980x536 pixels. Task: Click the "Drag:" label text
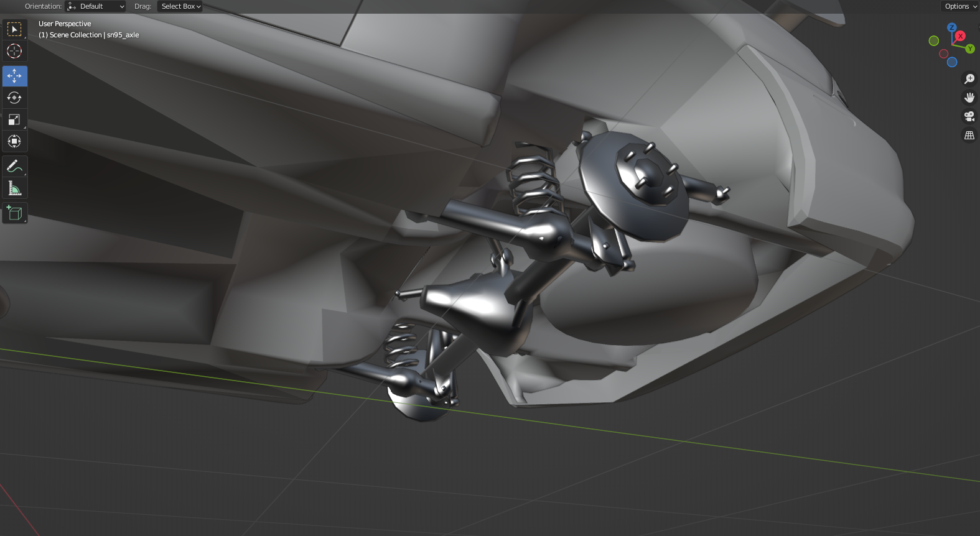click(x=143, y=6)
